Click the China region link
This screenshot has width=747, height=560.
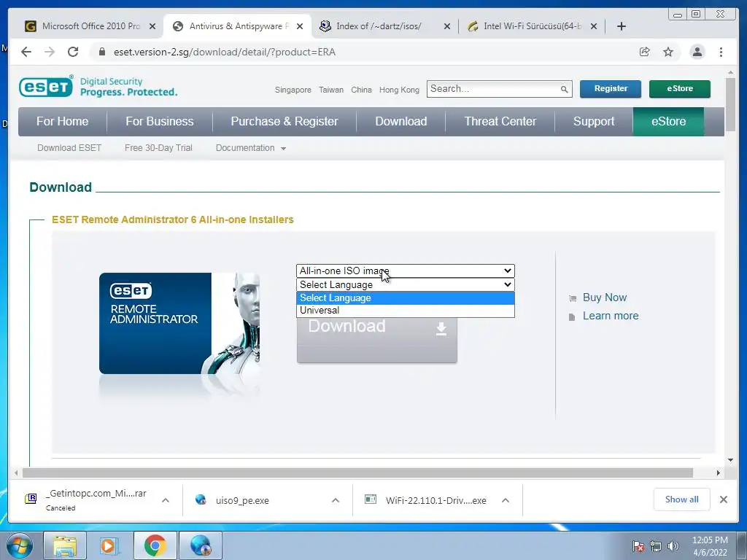coord(361,90)
